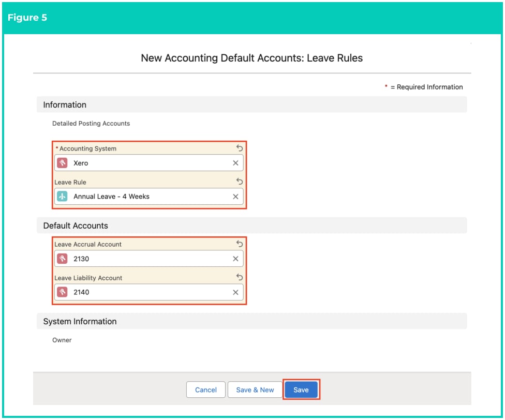Select the Accounting System lookup field
This screenshot has width=505, height=420.
coord(149,163)
